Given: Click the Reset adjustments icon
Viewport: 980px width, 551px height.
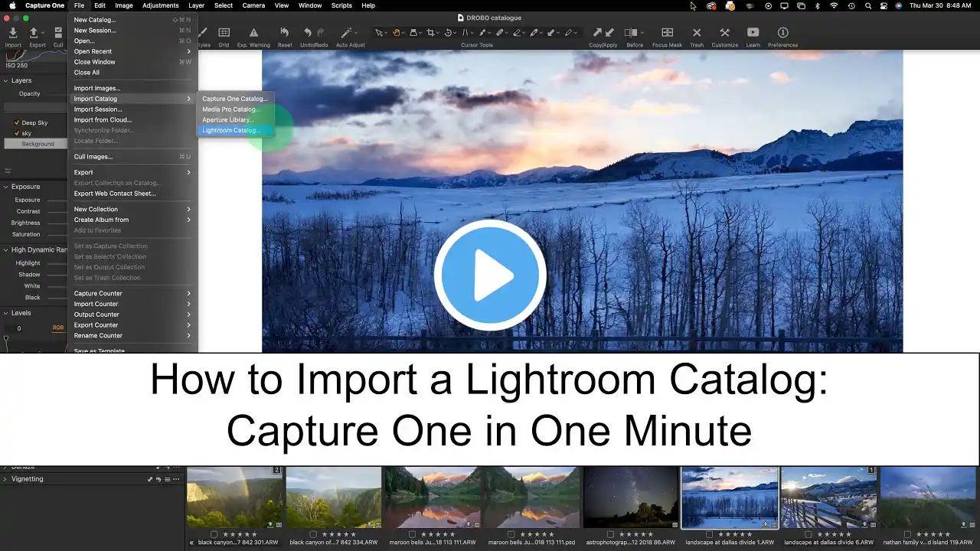Looking at the screenshot, I should (x=285, y=33).
